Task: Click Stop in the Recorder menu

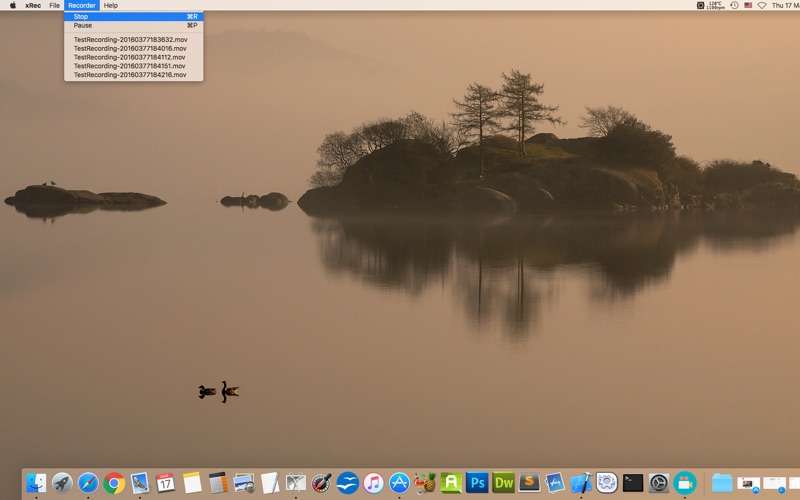Action: click(81, 17)
